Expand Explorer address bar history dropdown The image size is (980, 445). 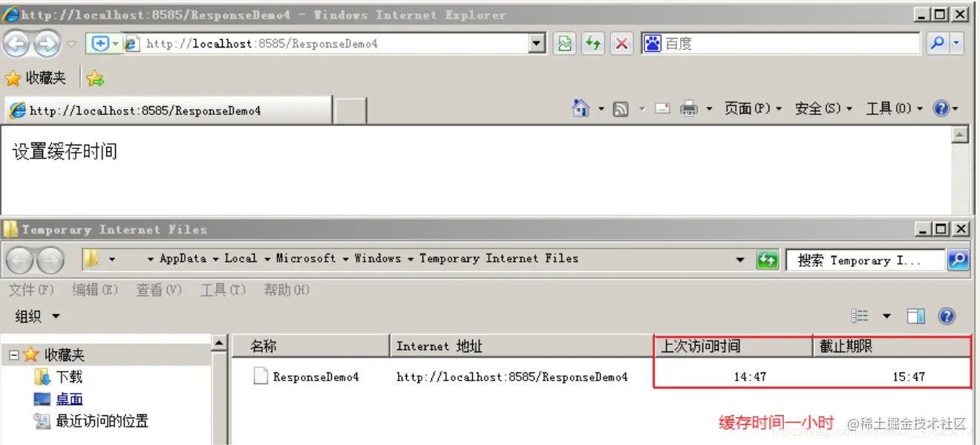coord(740,260)
